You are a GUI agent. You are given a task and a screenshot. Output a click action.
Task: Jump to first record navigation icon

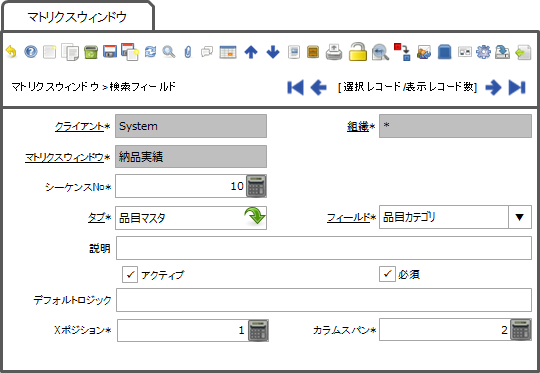[x=295, y=87]
